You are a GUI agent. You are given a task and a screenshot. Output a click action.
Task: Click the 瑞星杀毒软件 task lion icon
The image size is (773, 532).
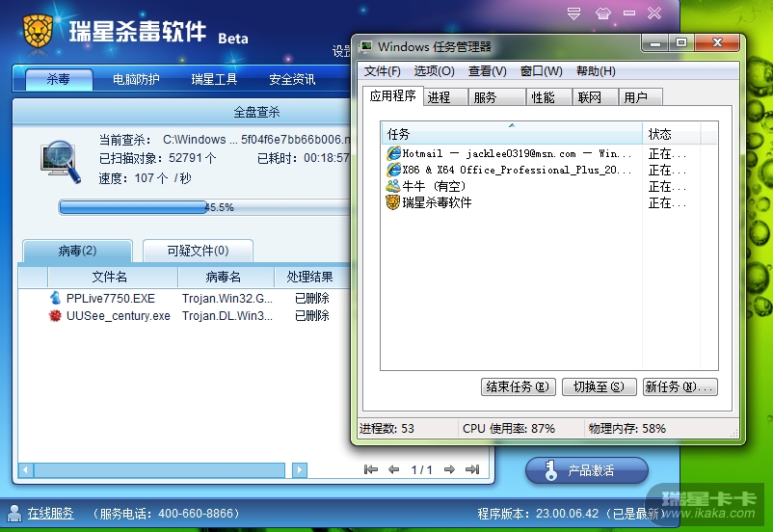pyautogui.click(x=393, y=202)
